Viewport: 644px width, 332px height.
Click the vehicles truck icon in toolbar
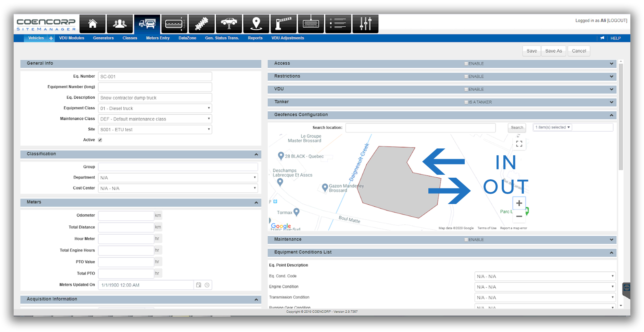click(147, 23)
